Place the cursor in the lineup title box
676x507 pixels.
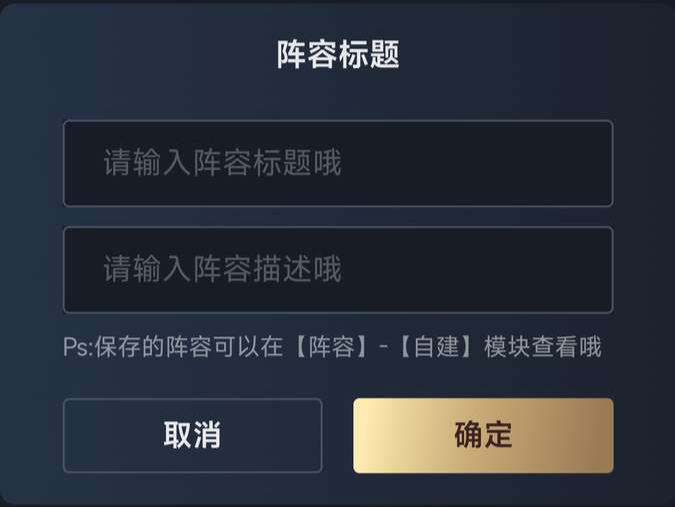click(x=338, y=163)
